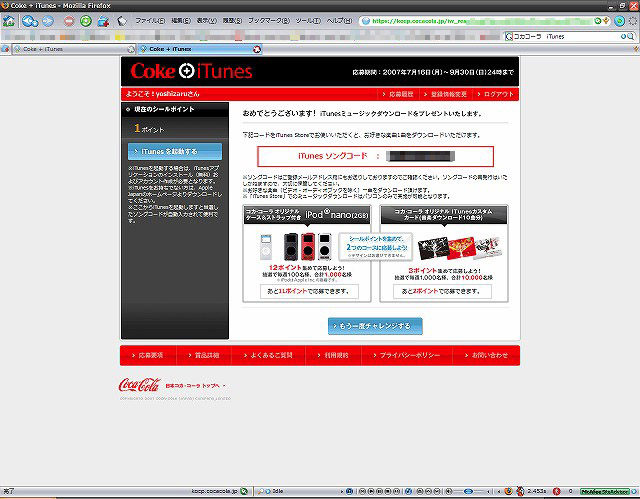Click the red circular icon in status bar
The height and width of the screenshot is (499, 640).
tap(556, 491)
